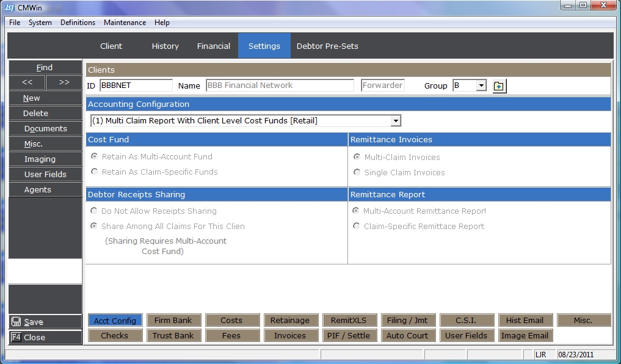Switch to the Financial tab
The height and width of the screenshot is (364, 621).
[213, 46]
